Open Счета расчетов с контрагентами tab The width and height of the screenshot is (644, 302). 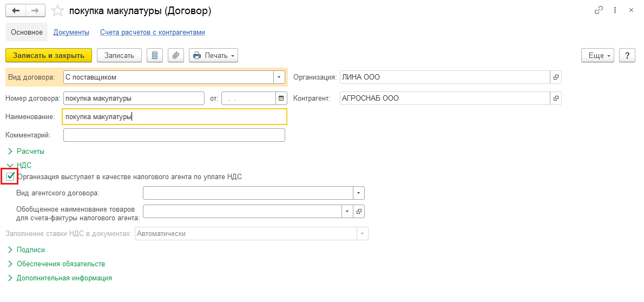tap(153, 32)
